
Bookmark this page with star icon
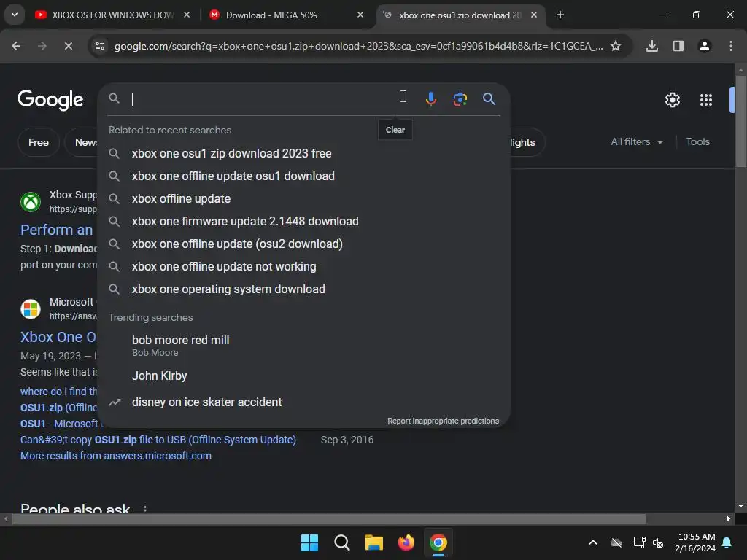click(616, 46)
